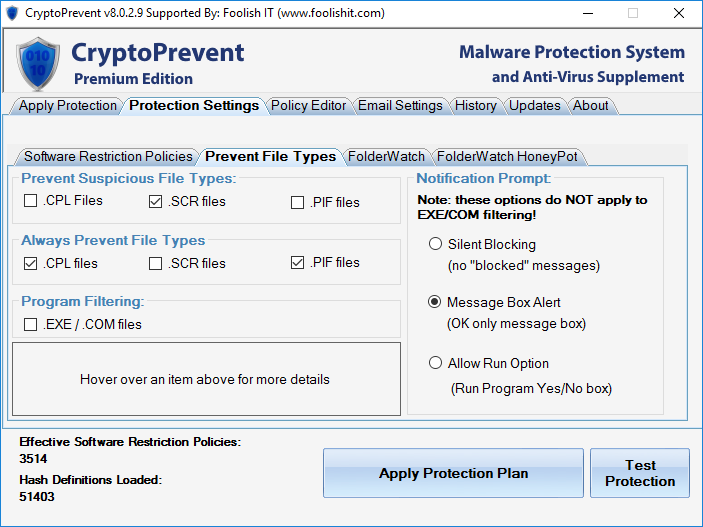Enable .SCR files under Always Prevent

156,264
